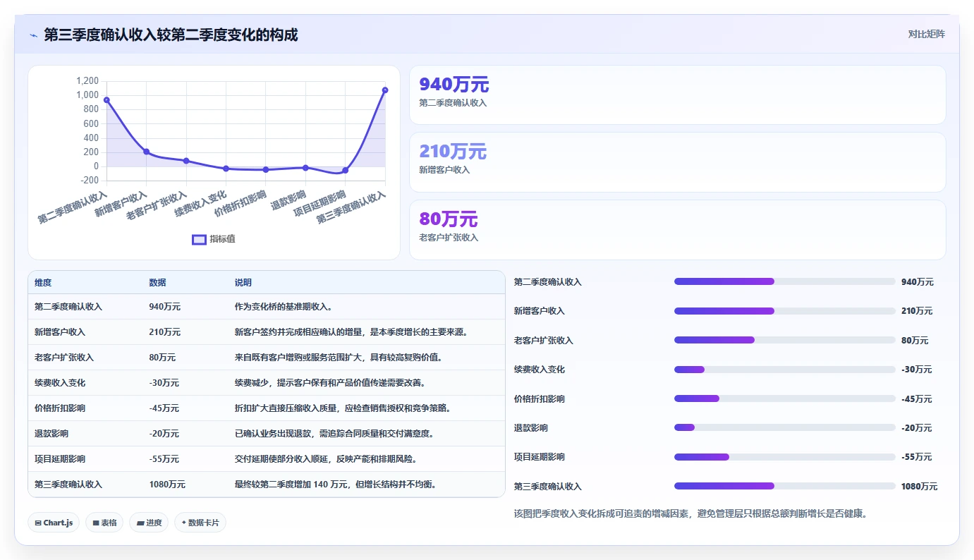Click the 价格折扣影响 data point on the chart
Image resolution: width=974 pixels, height=560 pixels.
click(265, 170)
